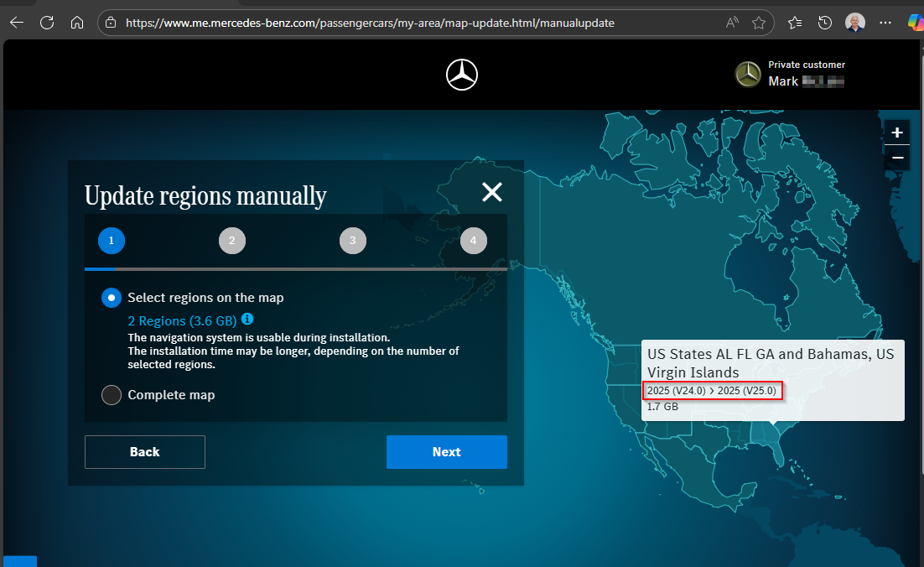Reload the page with the refresh icon
This screenshot has width=924, height=567.
(x=47, y=23)
